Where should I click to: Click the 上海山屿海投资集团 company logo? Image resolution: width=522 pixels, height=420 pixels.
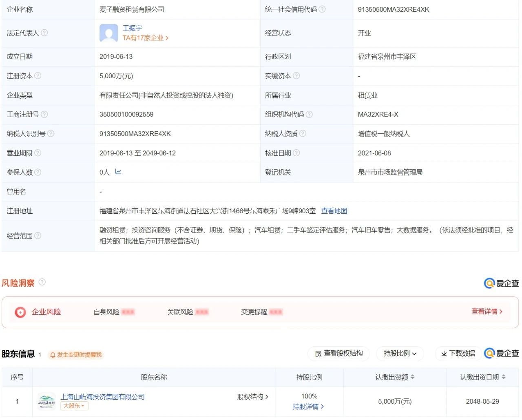coord(46,401)
